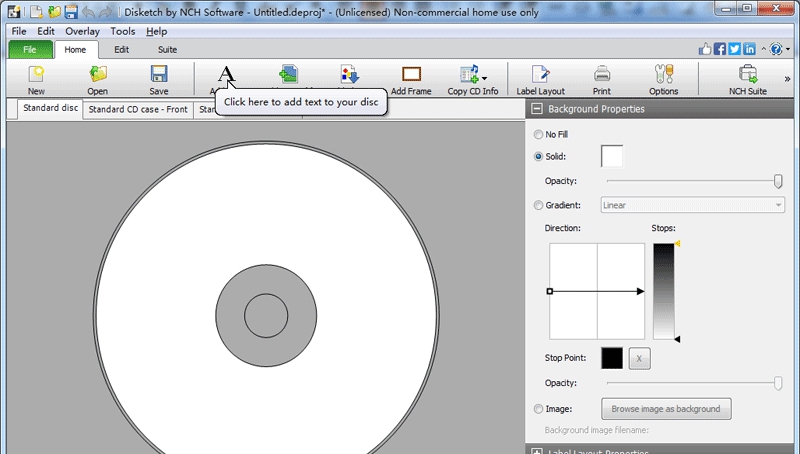The image size is (800, 454).
Task: Select the No Fill radio button
Action: coord(538,134)
